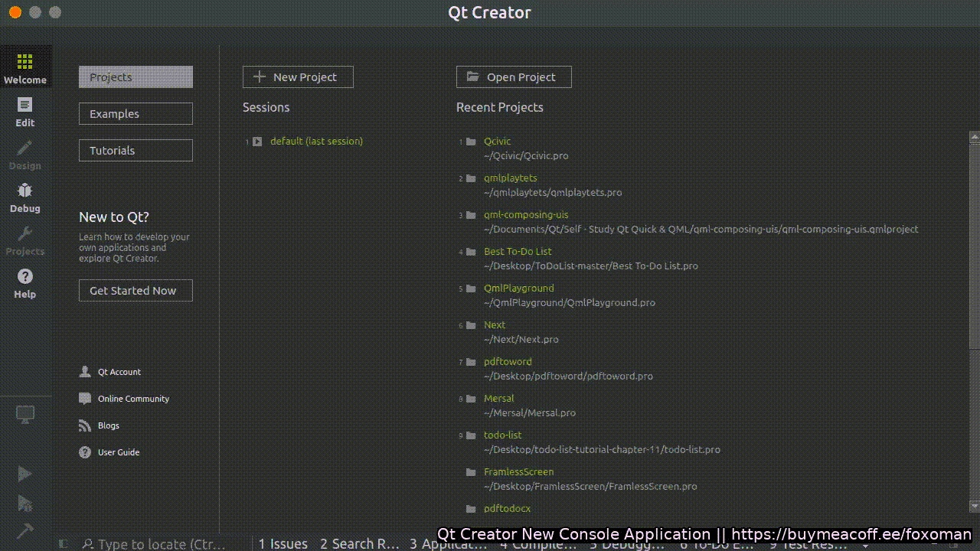Open recent project qmlplaytets
The height and width of the screenshot is (551, 980).
click(511, 178)
